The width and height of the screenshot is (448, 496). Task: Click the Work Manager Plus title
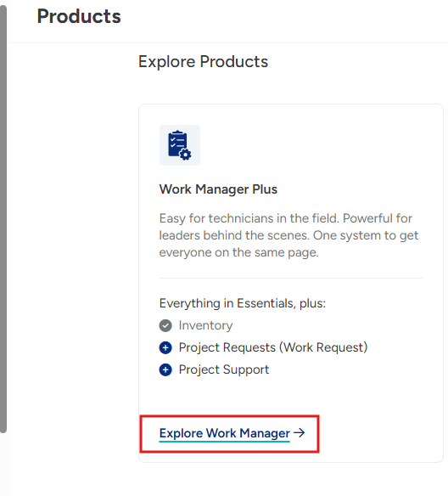coord(218,189)
